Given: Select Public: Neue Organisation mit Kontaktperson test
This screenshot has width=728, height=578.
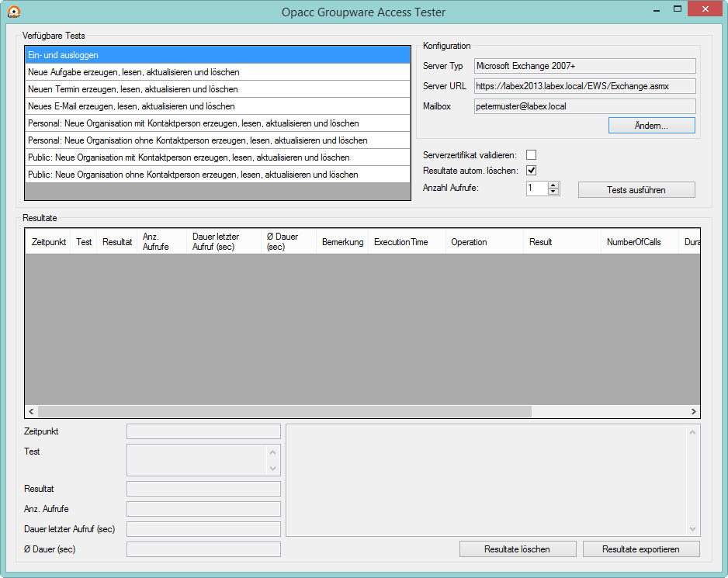Looking at the screenshot, I should coord(217,157).
